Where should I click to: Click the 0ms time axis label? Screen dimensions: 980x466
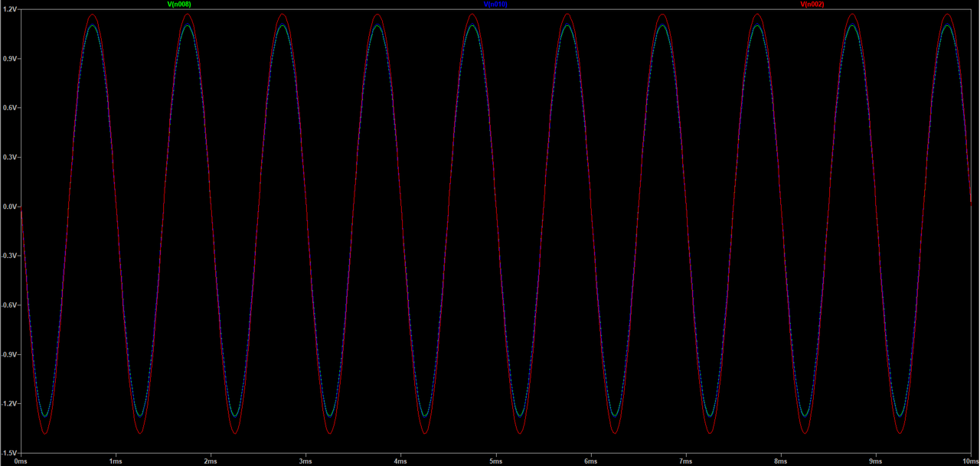pos(21,461)
